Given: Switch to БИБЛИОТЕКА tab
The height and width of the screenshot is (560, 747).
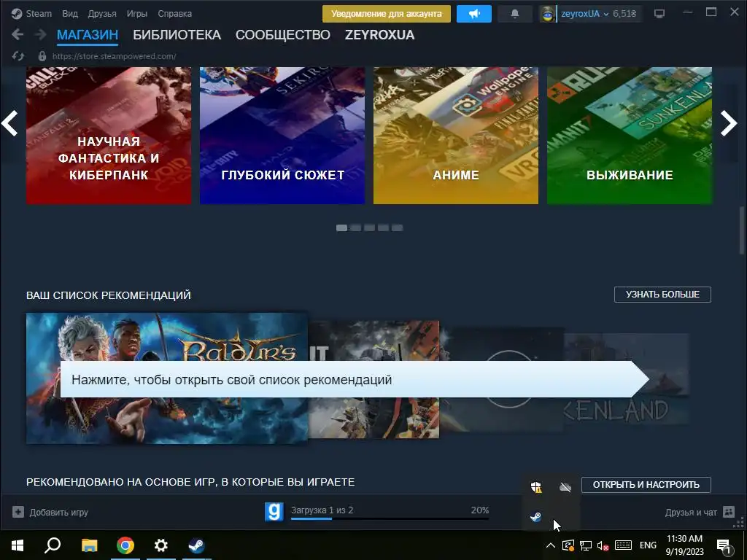Looking at the screenshot, I should 177,35.
